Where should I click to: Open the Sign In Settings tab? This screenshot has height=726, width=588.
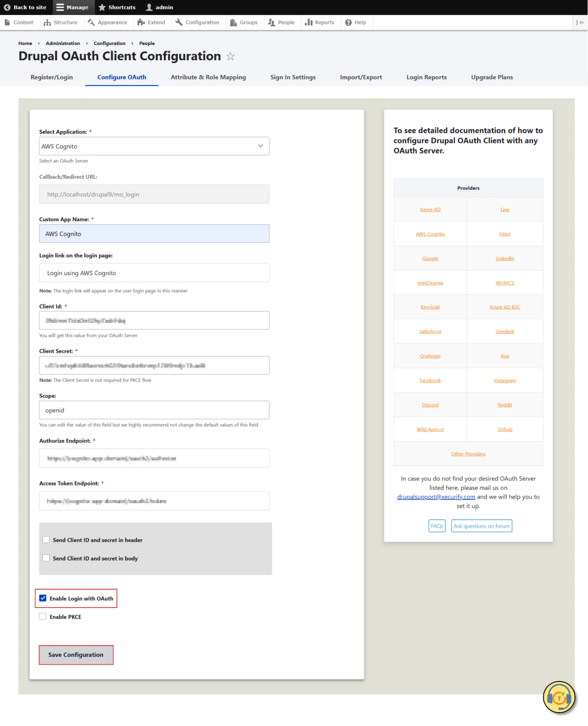293,77
